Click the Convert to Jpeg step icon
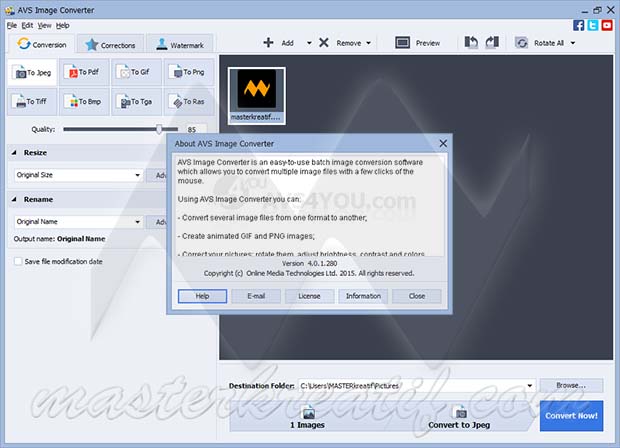The height and width of the screenshot is (448, 620). tap(459, 413)
